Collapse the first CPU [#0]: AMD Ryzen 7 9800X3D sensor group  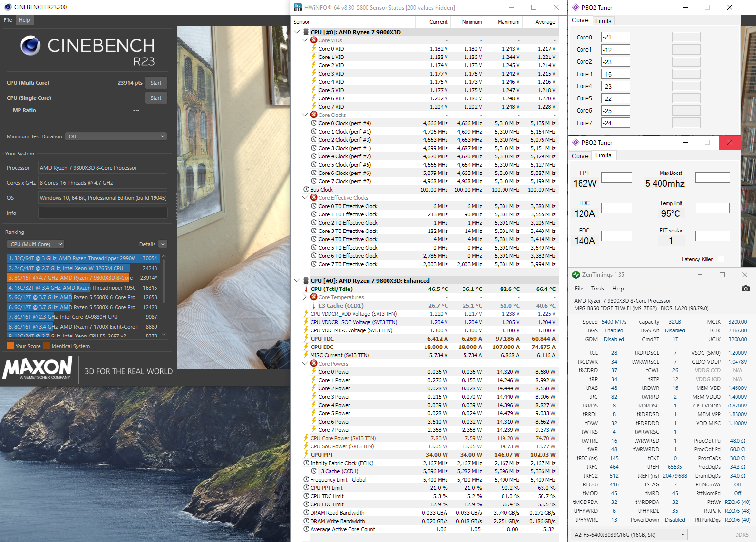(297, 32)
